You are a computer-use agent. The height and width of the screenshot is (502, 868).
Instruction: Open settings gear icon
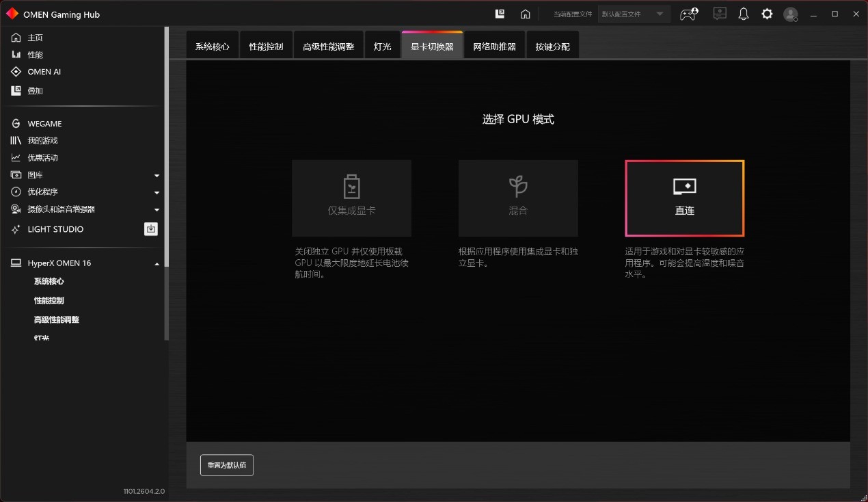click(767, 14)
